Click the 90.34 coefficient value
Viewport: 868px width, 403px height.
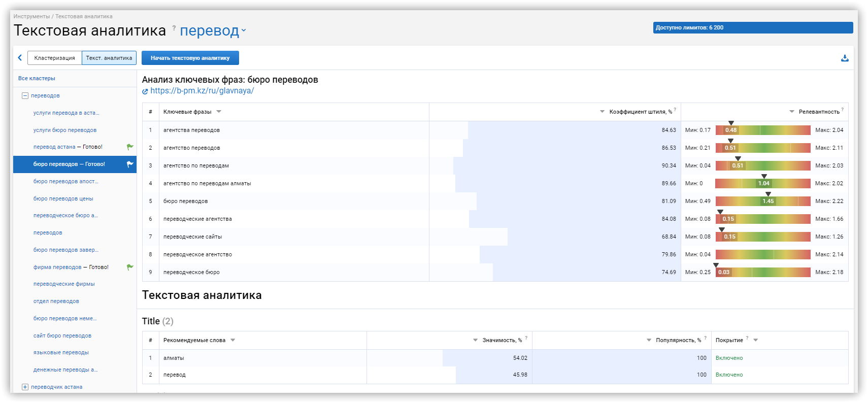click(669, 165)
